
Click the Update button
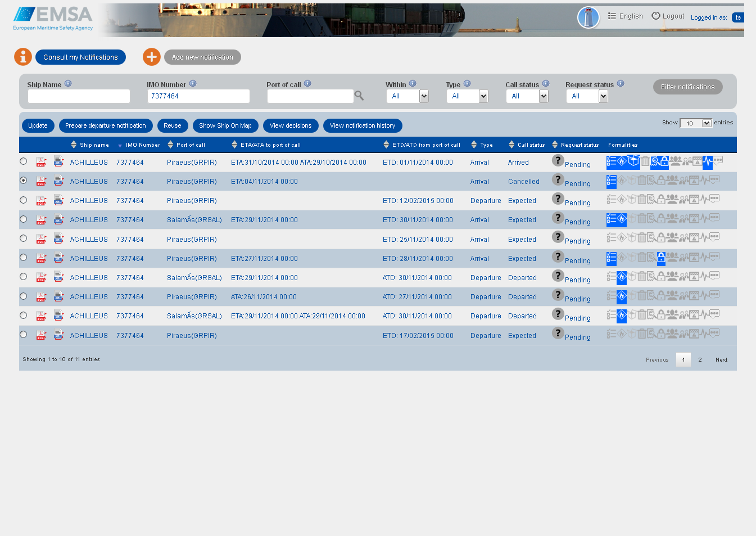coord(38,126)
